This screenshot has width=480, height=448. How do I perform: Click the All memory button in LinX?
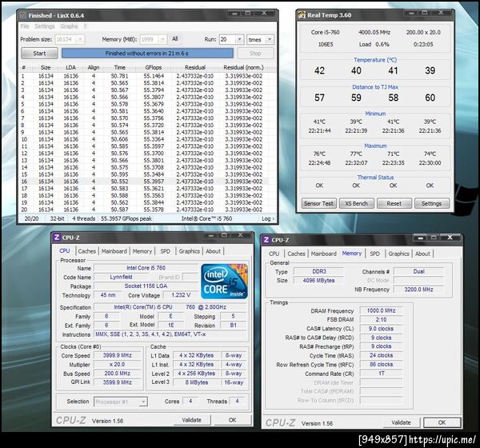coord(174,39)
